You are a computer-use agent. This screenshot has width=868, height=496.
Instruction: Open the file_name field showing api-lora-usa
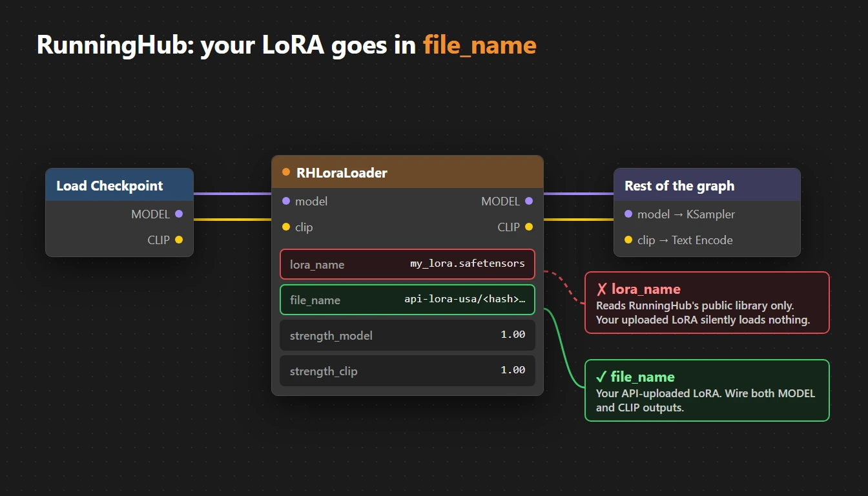point(408,300)
